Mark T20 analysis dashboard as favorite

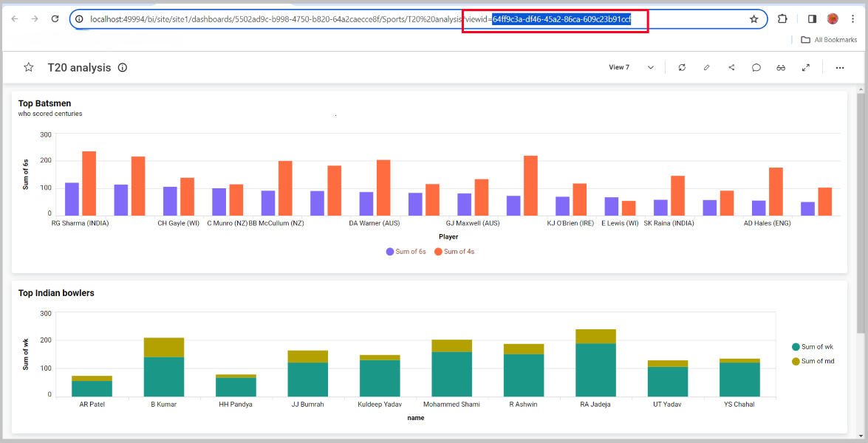29,67
